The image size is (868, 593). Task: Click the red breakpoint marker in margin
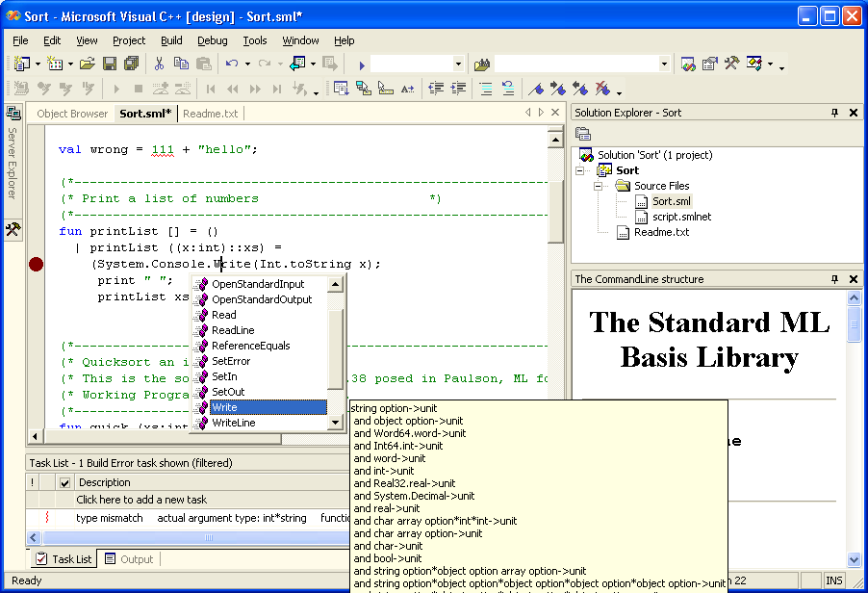coord(37,264)
